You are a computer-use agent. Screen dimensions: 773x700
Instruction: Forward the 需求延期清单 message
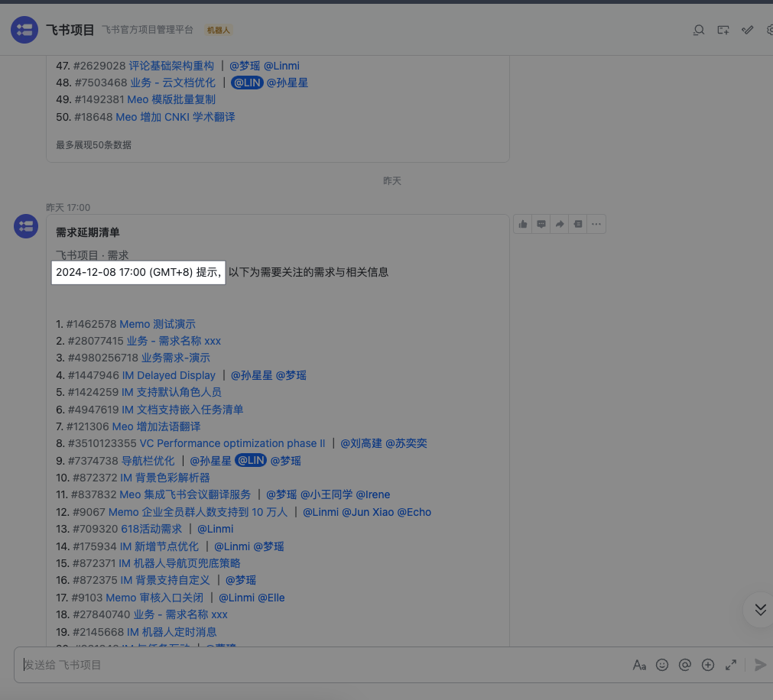pyautogui.click(x=559, y=224)
